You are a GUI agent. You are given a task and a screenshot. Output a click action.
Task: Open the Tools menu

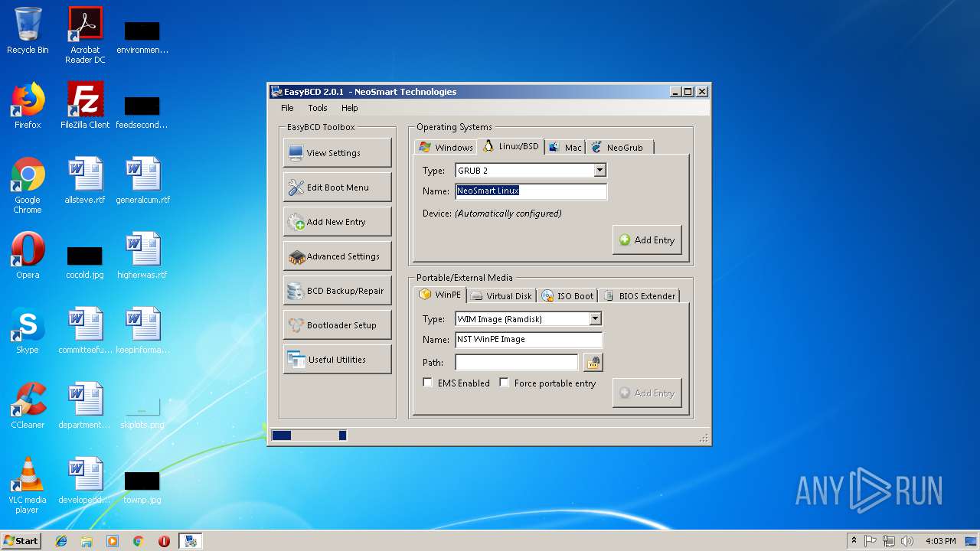(318, 108)
